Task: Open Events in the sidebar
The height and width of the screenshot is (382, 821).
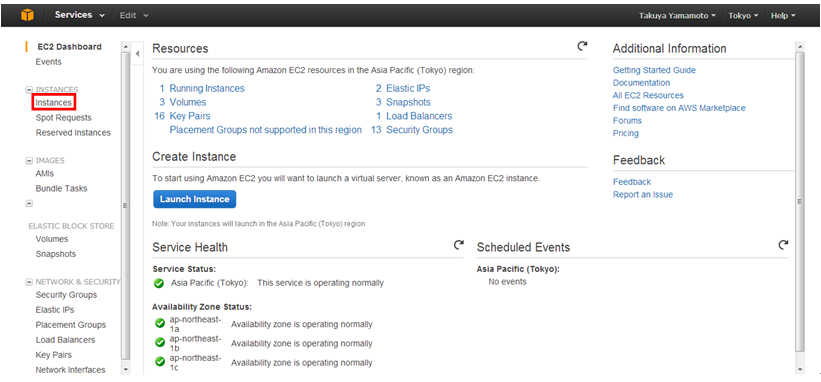Action: point(48,62)
